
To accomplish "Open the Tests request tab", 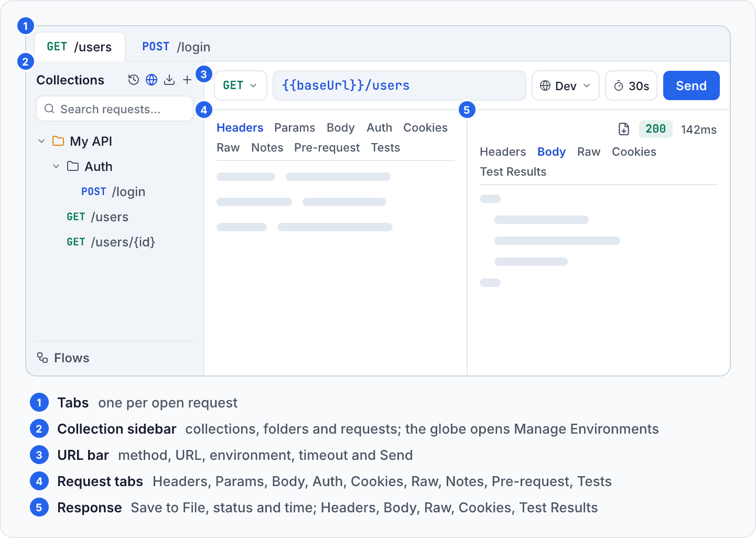I will coord(385,147).
